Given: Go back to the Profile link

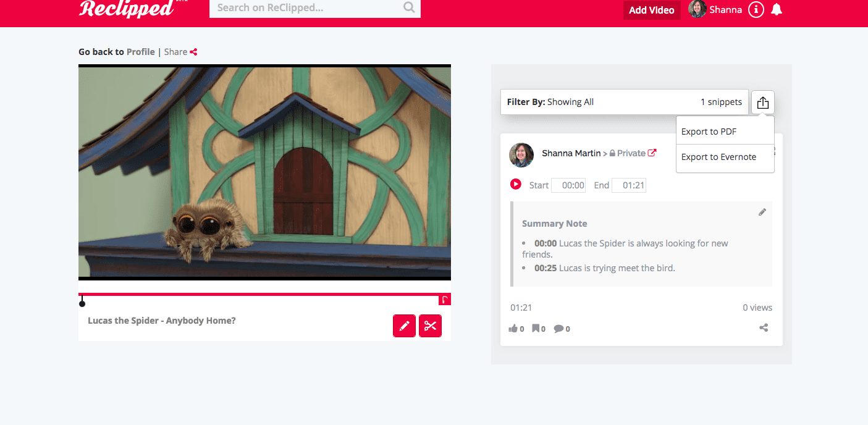Looking at the screenshot, I should tap(141, 52).
